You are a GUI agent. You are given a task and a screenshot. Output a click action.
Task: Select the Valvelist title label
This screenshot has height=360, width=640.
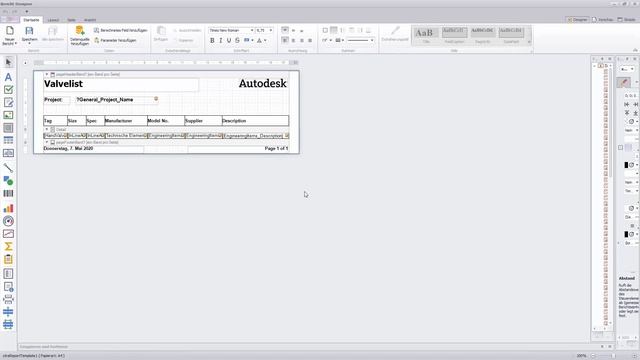pos(121,84)
